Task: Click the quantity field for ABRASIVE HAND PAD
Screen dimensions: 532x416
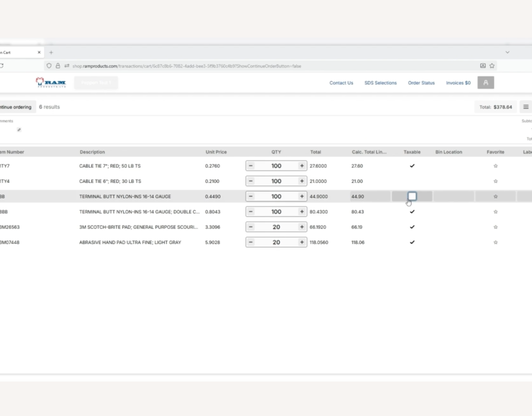Action: click(x=276, y=242)
